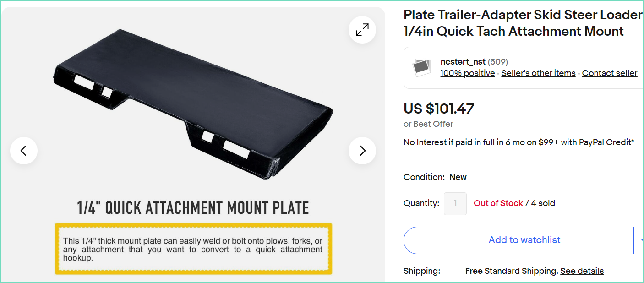
Task: Click Contact seller
Action: tap(609, 73)
